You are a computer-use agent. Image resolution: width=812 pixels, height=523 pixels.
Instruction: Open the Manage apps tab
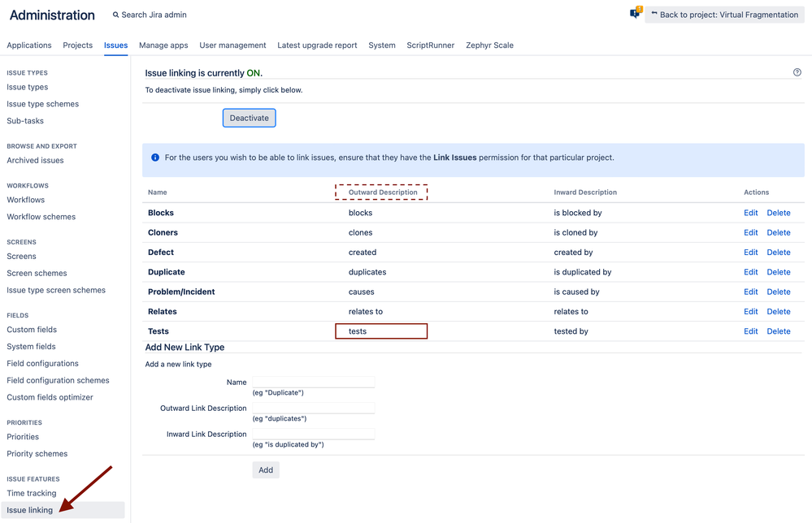point(163,45)
